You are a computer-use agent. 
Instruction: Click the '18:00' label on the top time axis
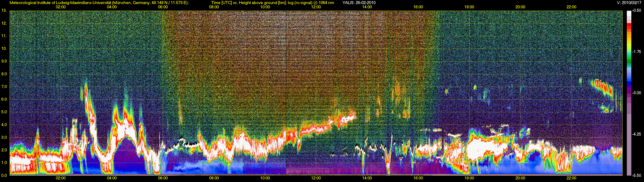[x=469, y=7]
